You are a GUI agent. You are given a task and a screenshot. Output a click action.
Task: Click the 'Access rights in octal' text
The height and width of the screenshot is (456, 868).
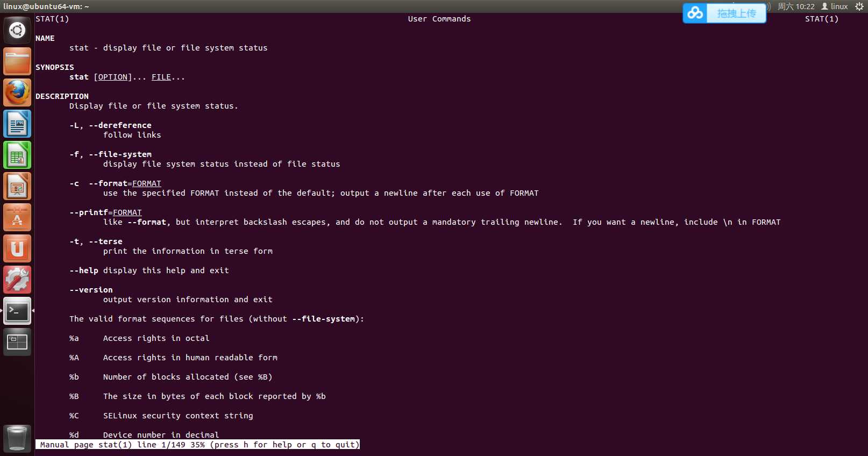[156, 338]
